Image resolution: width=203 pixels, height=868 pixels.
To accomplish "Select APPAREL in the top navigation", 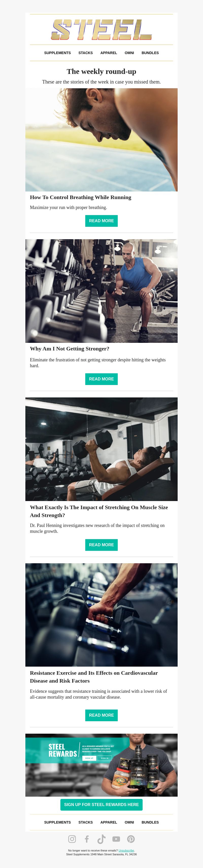I will [x=109, y=53].
